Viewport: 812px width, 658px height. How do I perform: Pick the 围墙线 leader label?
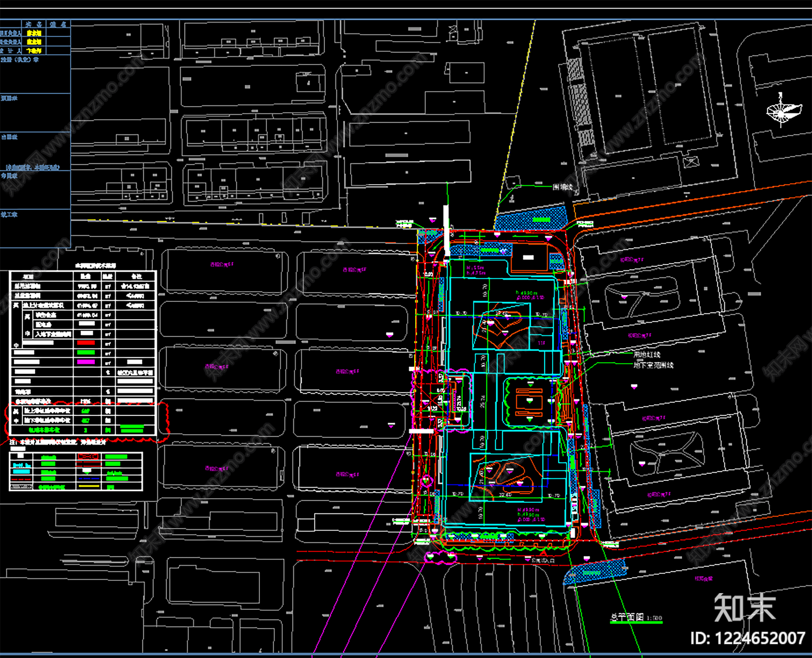click(562, 187)
